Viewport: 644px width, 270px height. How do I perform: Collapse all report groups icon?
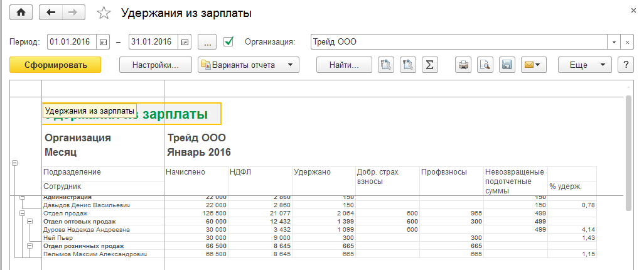(408, 65)
